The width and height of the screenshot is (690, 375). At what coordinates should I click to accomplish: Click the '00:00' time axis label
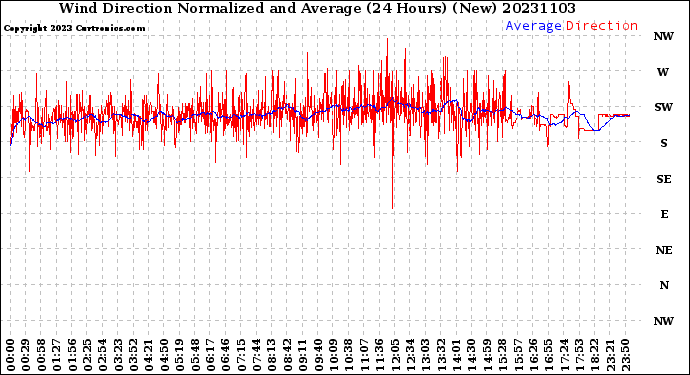(11, 355)
